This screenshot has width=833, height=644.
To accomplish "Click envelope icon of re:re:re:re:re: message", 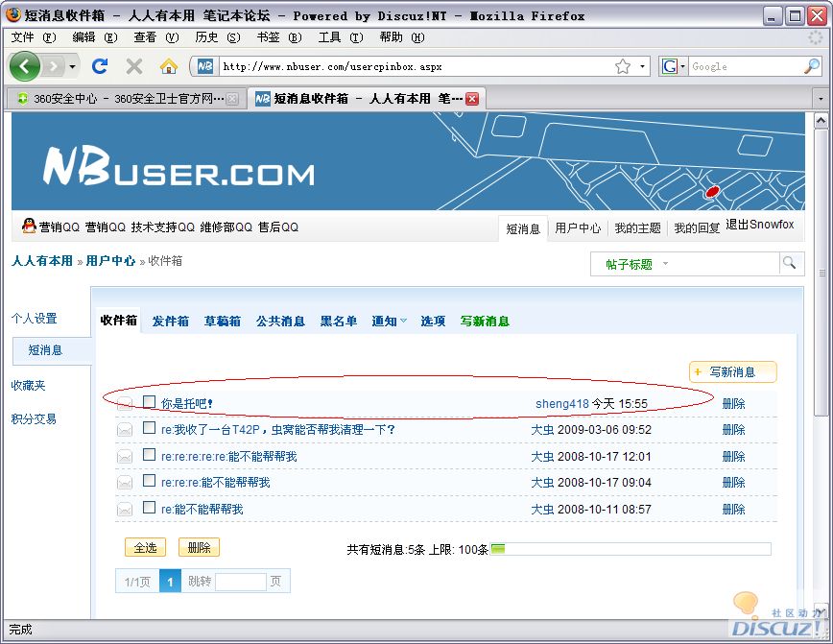I will [x=125, y=456].
